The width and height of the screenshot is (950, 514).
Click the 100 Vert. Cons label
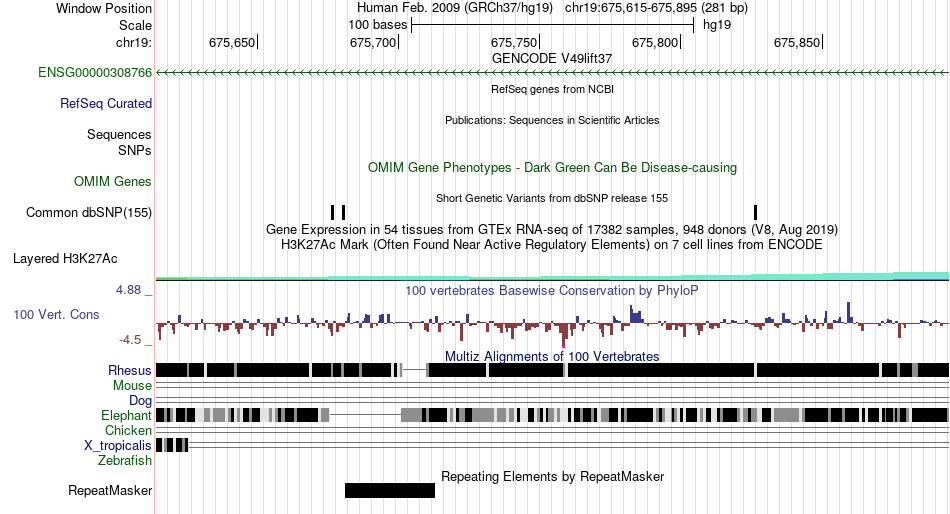pyautogui.click(x=56, y=315)
